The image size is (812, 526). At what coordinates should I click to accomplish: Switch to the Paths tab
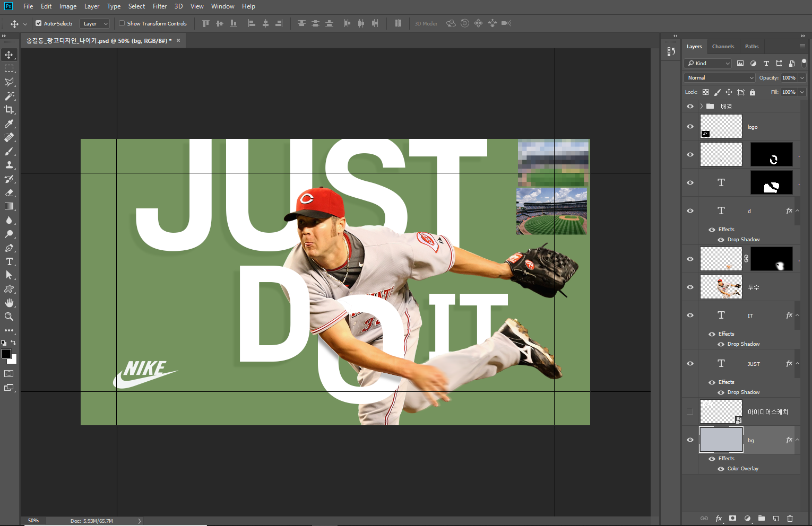pyautogui.click(x=751, y=47)
